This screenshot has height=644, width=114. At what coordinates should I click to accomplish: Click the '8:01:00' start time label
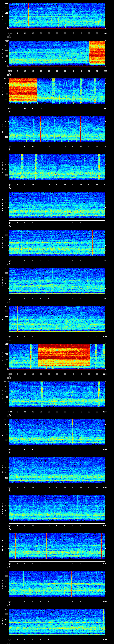pos(9,33)
